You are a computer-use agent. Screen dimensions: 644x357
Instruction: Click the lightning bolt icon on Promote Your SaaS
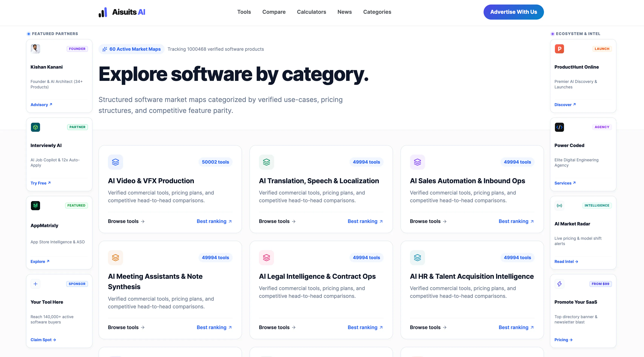tap(559, 284)
